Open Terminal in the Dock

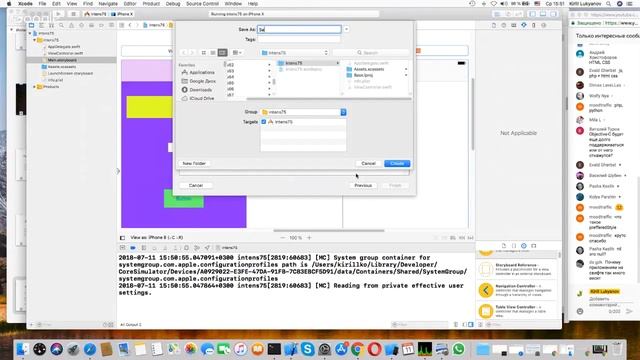pyautogui.click(x=274, y=349)
